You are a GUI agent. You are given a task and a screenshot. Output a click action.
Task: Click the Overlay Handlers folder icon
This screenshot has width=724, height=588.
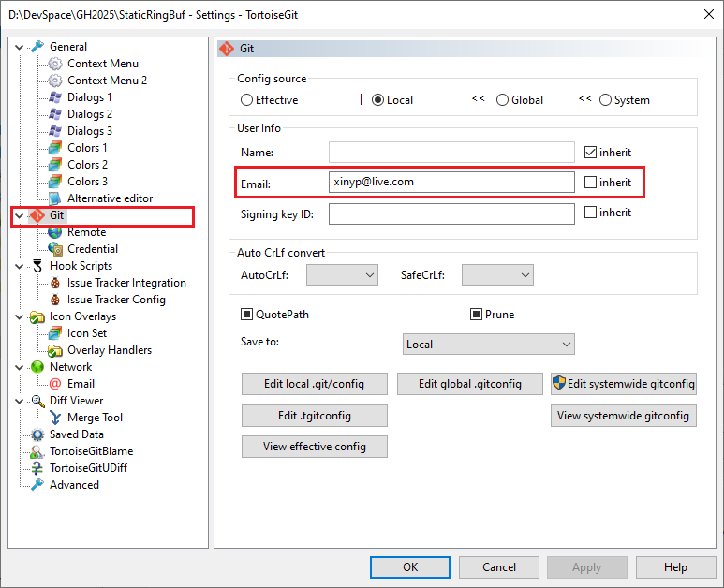click(55, 350)
